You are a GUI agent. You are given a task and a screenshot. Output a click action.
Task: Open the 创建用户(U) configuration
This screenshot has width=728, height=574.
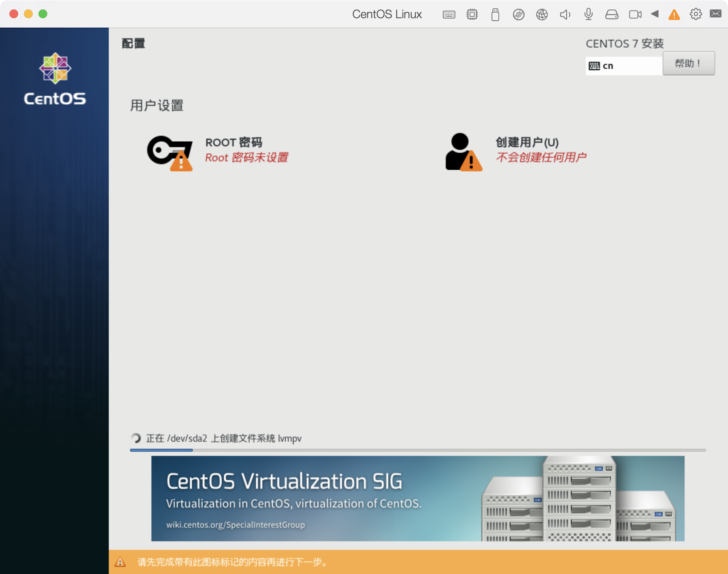pos(526,150)
